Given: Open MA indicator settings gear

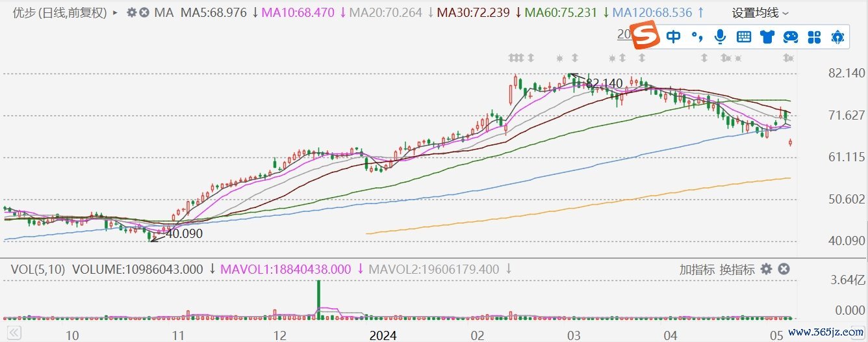Looking at the screenshot, I should (132, 12).
